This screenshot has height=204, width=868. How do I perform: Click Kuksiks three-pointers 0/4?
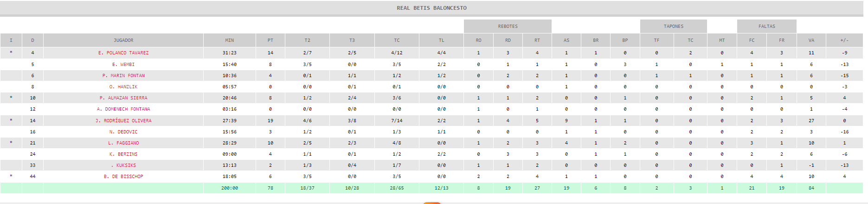(352, 165)
